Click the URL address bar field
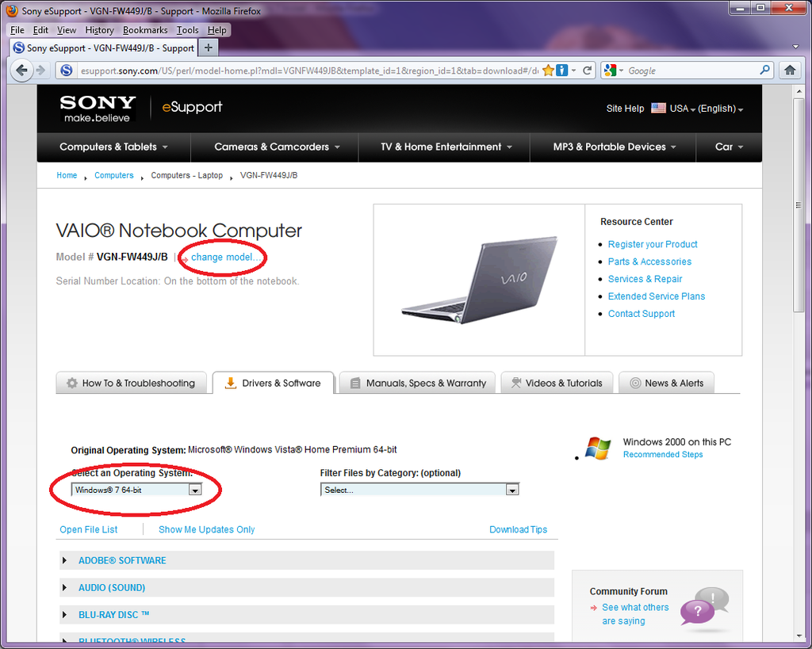812x649 pixels. pos(308,71)
